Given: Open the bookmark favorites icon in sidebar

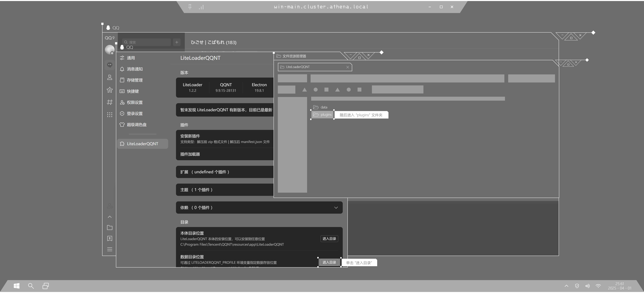Looking at the screenshot, I should [109, 239].
